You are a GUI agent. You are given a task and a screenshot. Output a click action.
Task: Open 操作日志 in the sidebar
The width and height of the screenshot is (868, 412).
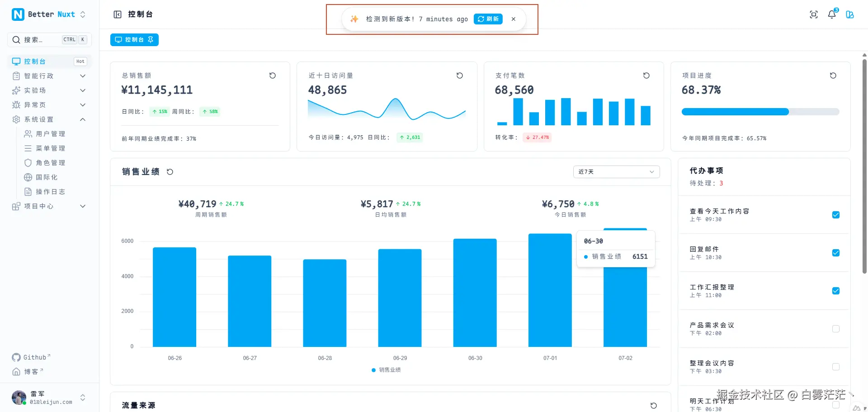[x=55, y=192]
